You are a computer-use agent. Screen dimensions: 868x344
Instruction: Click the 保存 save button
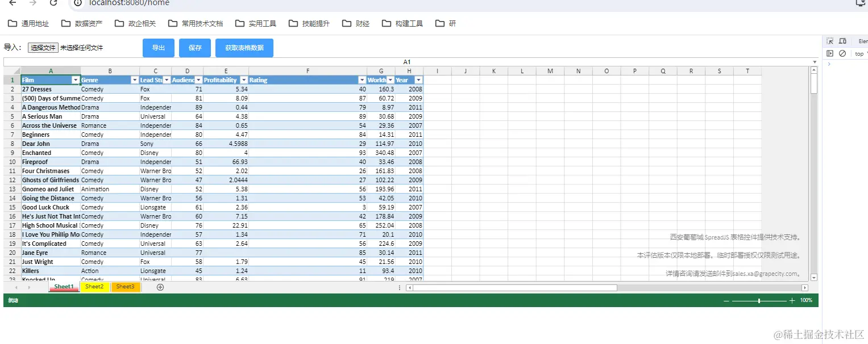(195, 48)
